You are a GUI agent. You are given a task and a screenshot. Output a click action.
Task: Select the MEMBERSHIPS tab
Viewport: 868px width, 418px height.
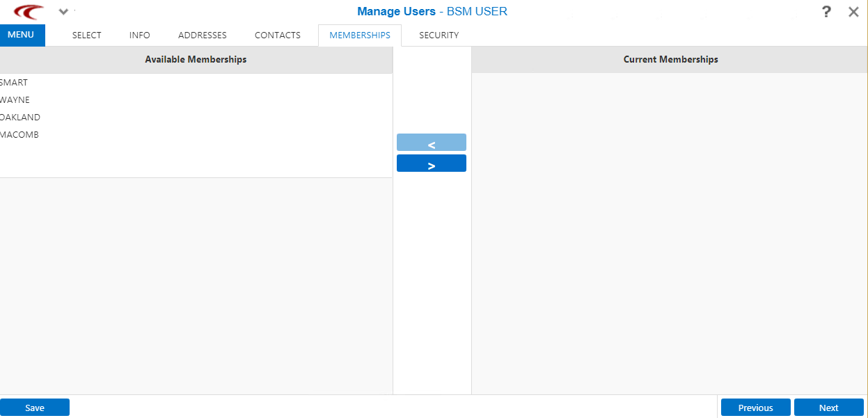360,35
